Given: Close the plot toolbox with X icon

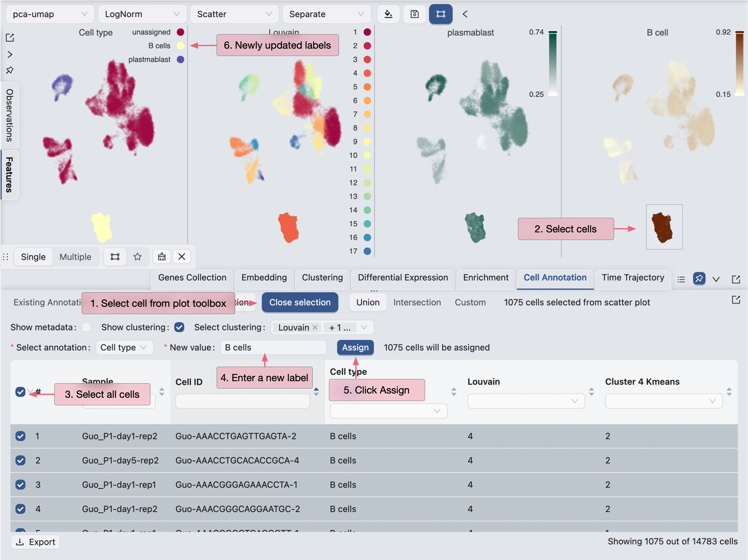Looking at the screenshot, I should coord(182,257).
